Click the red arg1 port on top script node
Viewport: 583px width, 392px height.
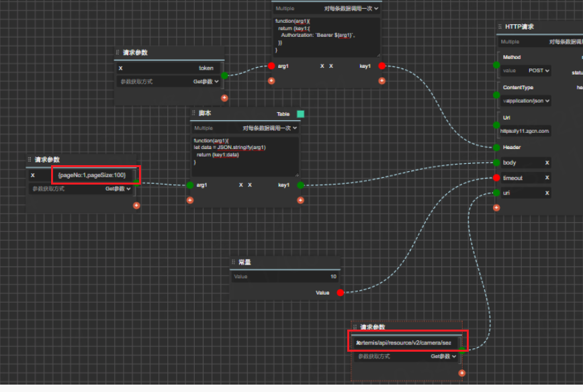pyautogui.click(x=271, y=66)
